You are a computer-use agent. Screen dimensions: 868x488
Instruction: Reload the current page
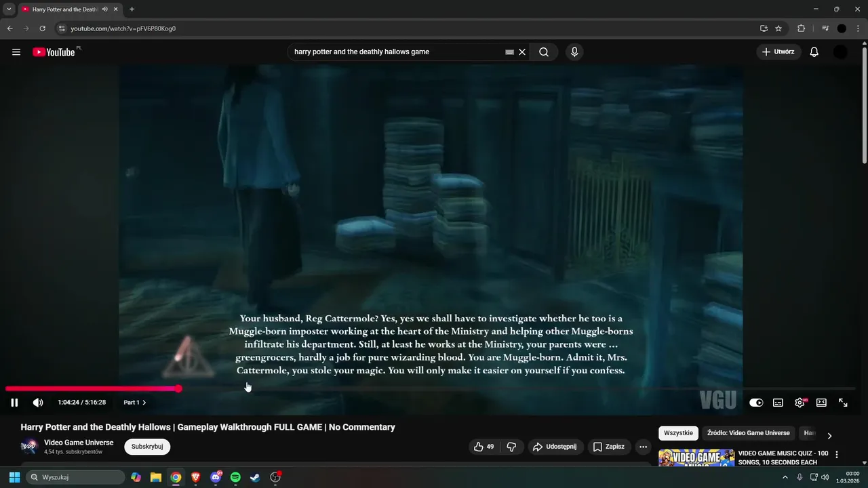pos(42,28)
